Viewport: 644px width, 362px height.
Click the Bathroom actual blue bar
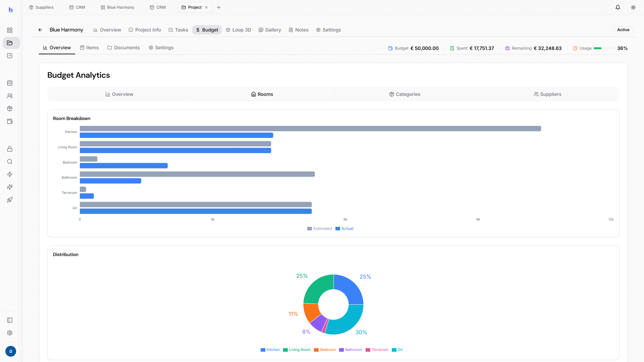[x=111, y=181]
